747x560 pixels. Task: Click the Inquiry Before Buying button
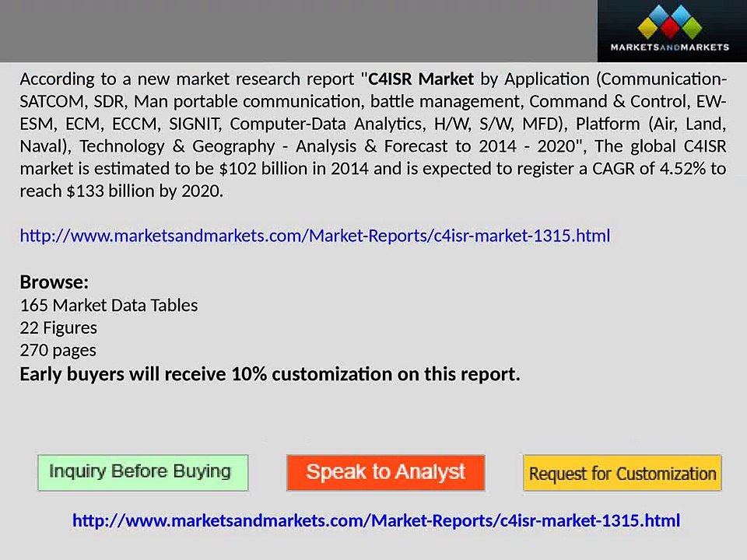tap(143, 472)
